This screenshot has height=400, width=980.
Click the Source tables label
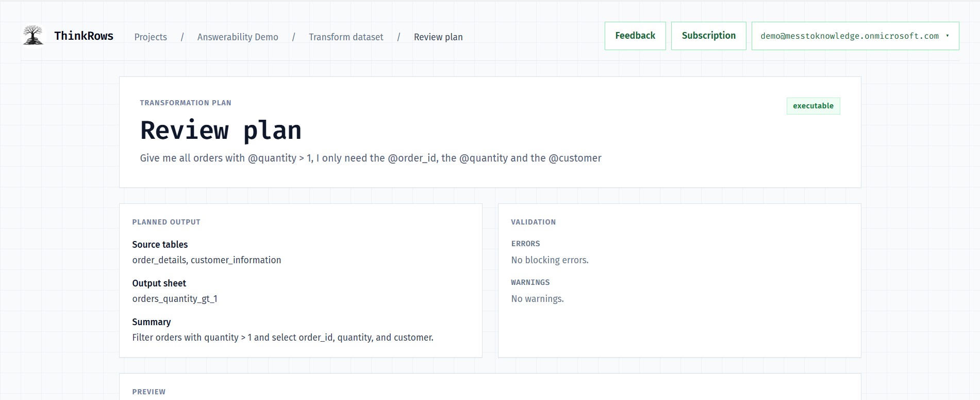[x=160, y=244]
